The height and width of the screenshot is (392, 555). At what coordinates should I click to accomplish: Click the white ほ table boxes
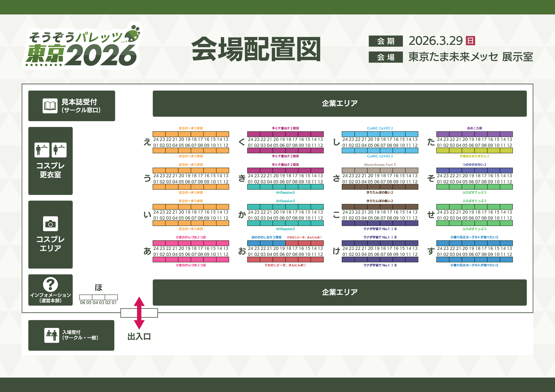tap(98, 297)
